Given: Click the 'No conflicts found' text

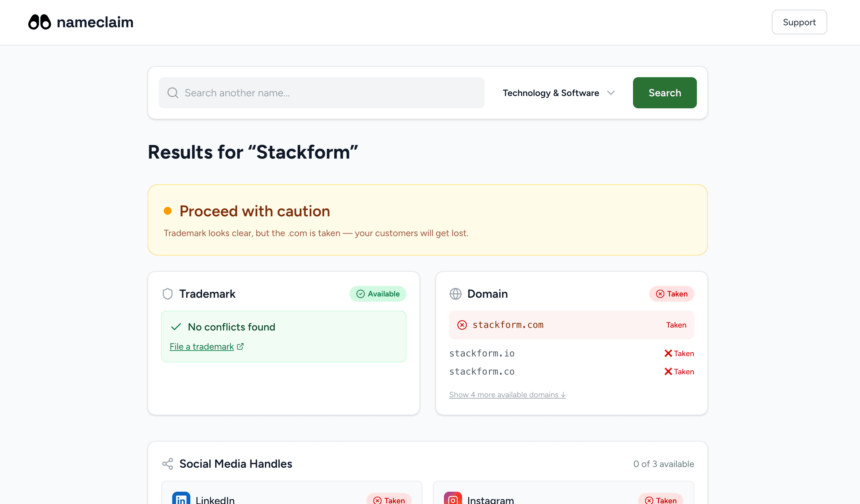Looking at the screenshot, I should click(232, 327).
